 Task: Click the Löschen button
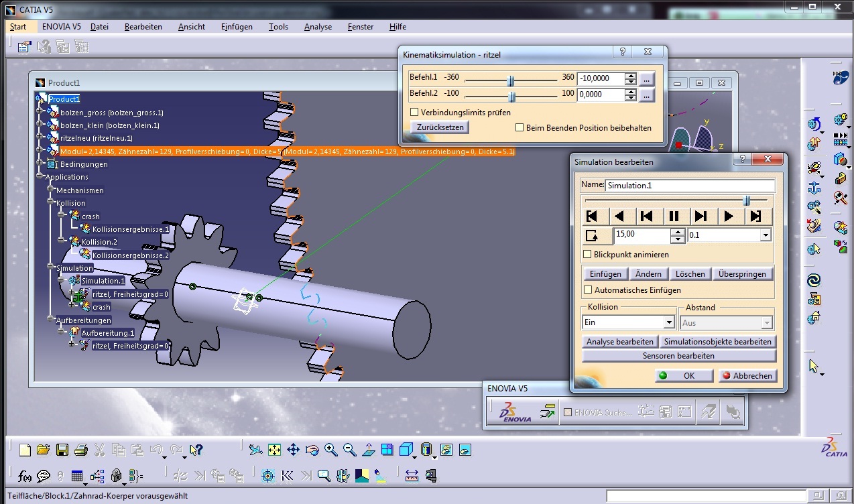pyautogui.click(x=690, y=274)
